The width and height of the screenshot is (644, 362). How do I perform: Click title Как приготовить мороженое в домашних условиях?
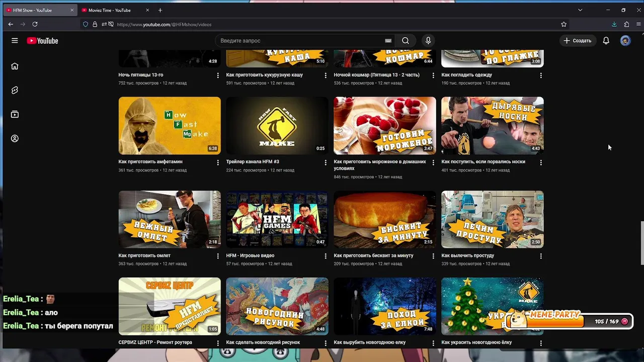click(380, 165)
